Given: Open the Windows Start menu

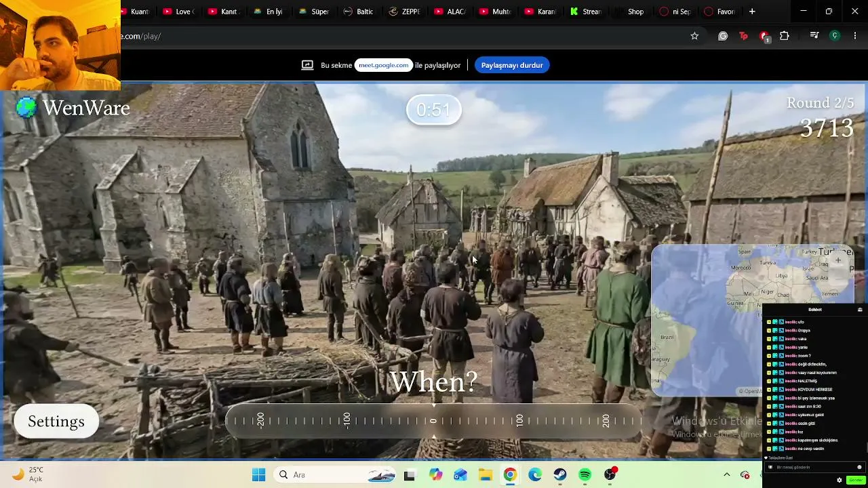Looking at the screenshot, I should point(258,475).
